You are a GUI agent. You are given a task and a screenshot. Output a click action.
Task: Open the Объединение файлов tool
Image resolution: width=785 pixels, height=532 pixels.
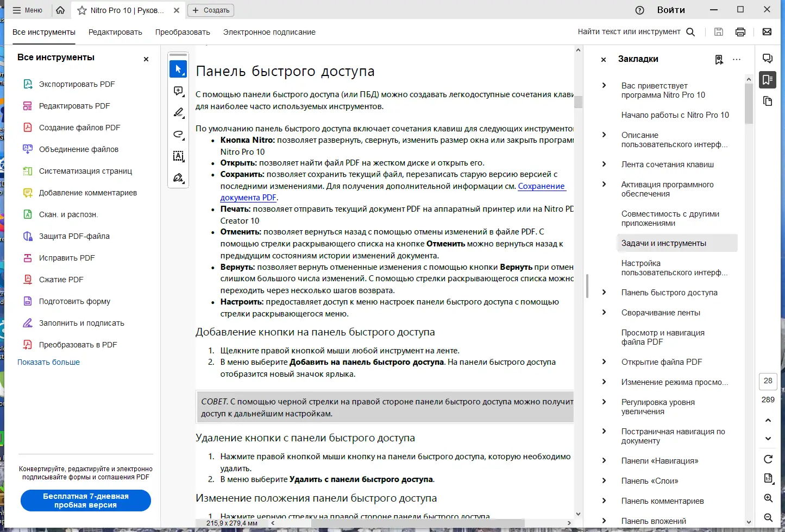coord(78,149)
